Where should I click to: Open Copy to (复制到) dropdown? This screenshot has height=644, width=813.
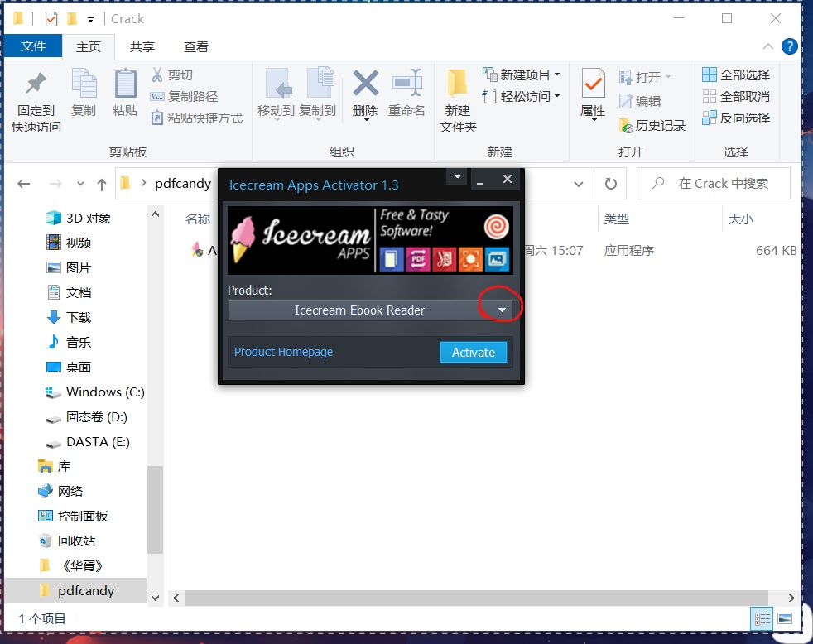coord(318,120)
